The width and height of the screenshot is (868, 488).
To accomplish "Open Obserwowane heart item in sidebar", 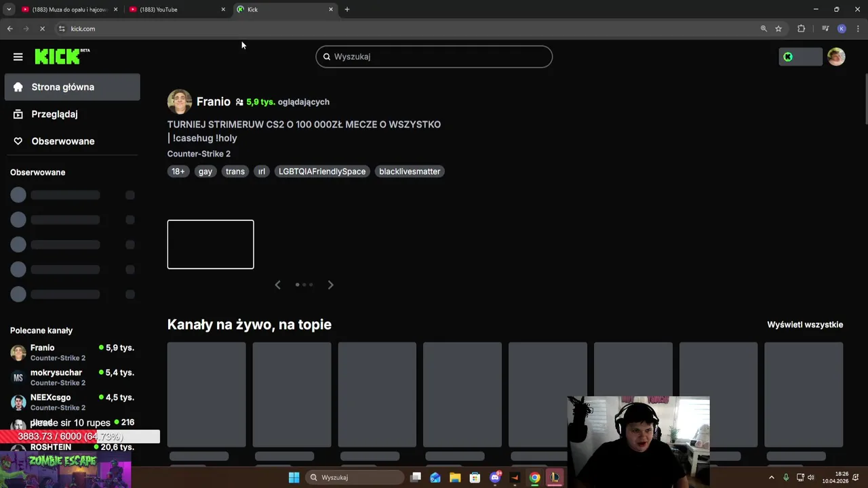I will pos(73,141).
